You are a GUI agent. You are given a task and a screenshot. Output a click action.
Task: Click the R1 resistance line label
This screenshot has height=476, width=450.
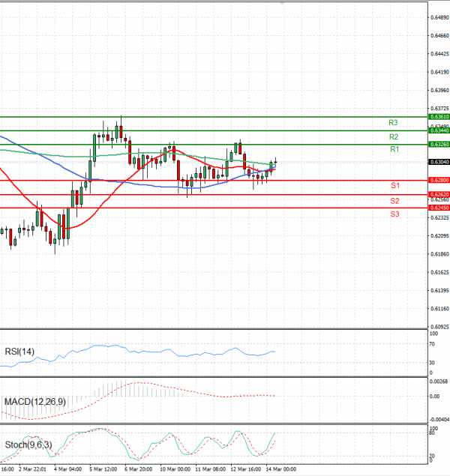[394, 150]
